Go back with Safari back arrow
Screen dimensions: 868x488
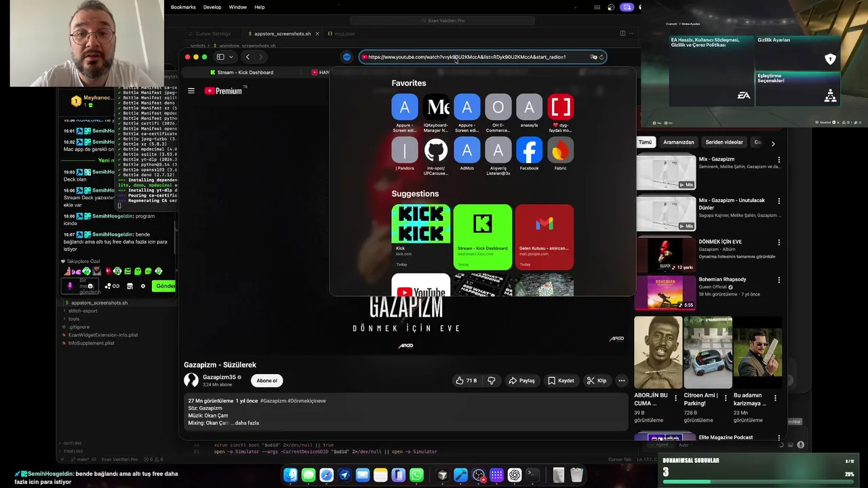pos(248,57)
